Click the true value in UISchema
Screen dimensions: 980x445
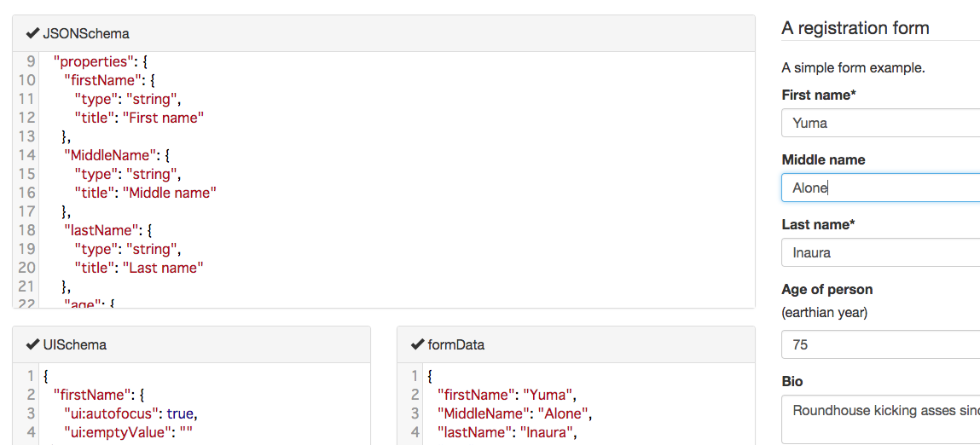(x=181, y=413)
